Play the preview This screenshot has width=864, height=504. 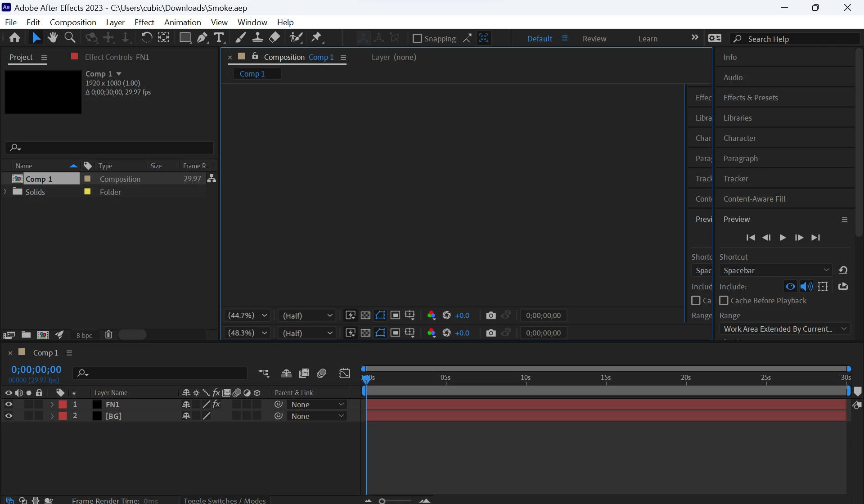(x=783, y=238)
